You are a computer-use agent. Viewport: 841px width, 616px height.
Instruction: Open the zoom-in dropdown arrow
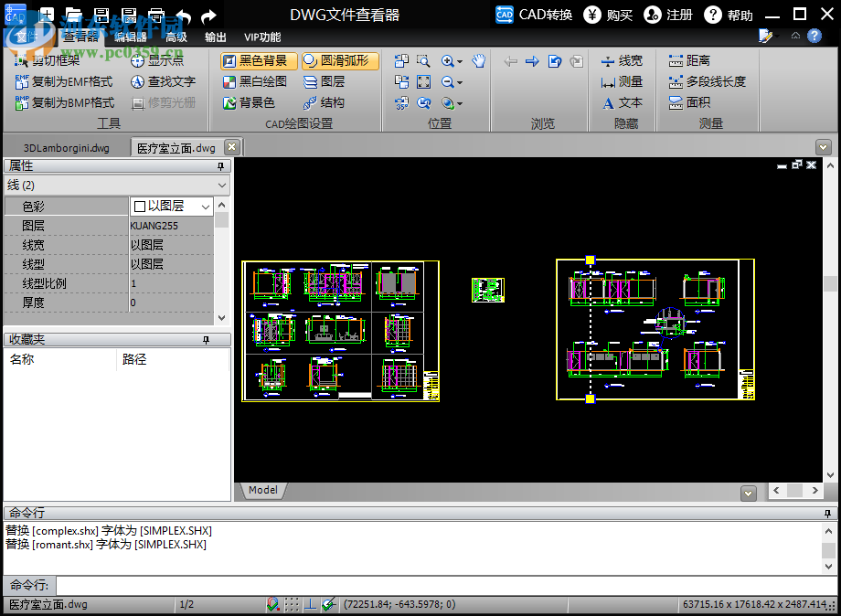[x=459, y=62]
